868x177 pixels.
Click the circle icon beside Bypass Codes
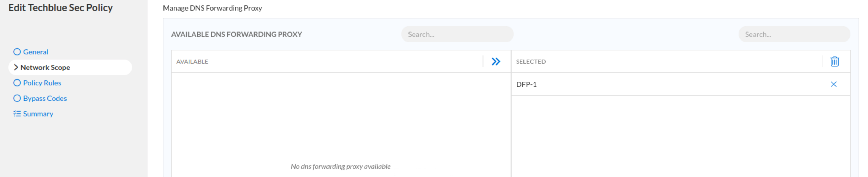17,99
